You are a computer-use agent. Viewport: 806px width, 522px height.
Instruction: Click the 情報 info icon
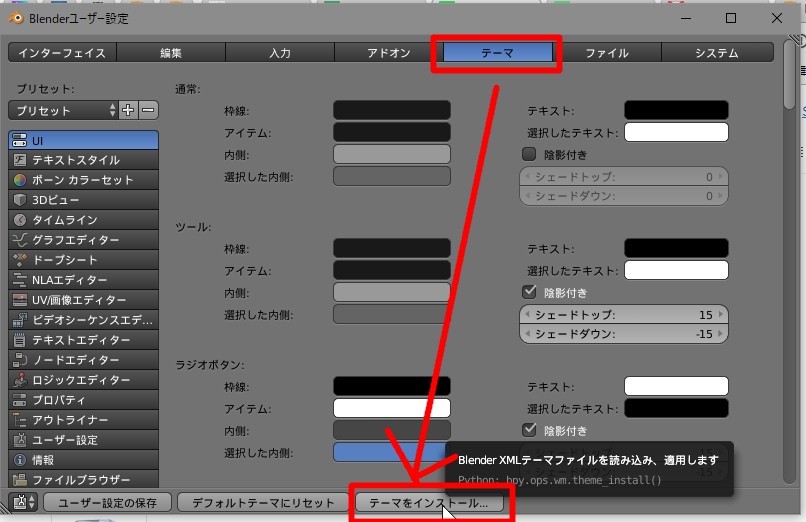[x=20, y=460]
